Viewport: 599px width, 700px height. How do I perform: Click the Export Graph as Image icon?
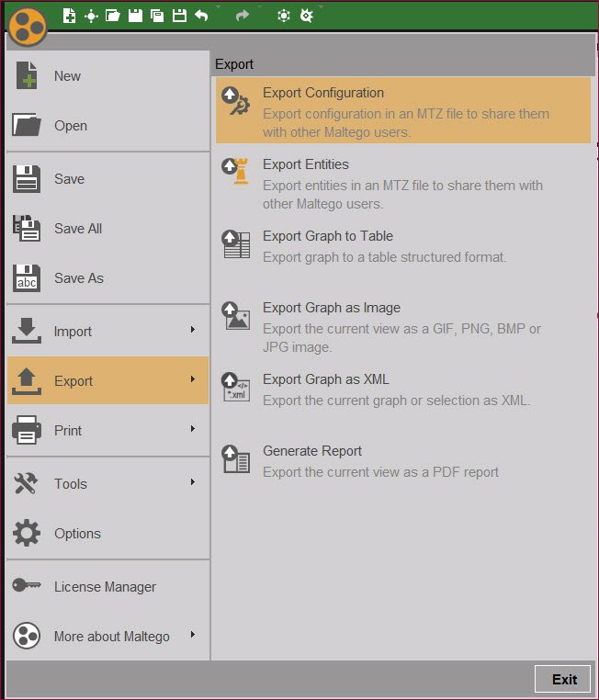point(236,316)
